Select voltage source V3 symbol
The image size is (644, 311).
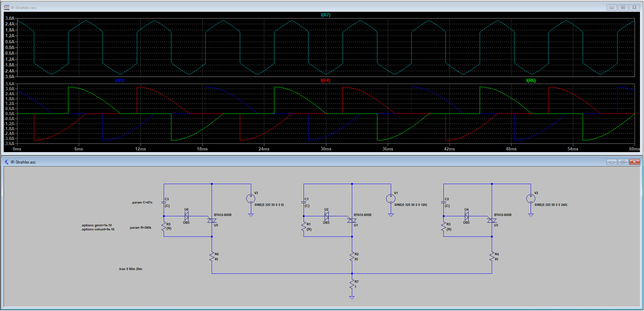[x=251, y=199]
